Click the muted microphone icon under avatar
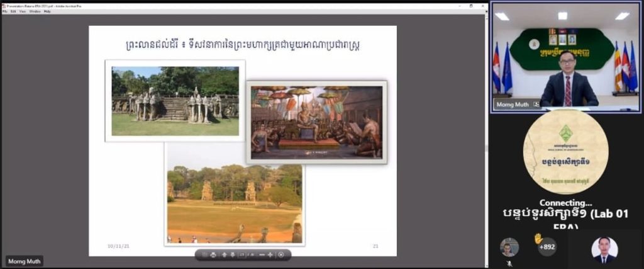Image resolution: width=644 pixels, height=269 pixels. click(509, 264)
